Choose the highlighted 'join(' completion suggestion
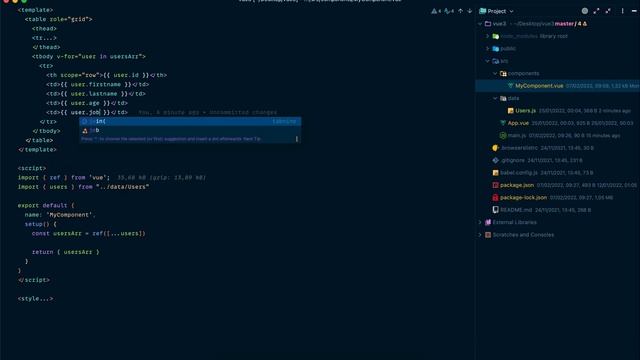The width and height of the screenshot is (640, 360). point(190,121)
